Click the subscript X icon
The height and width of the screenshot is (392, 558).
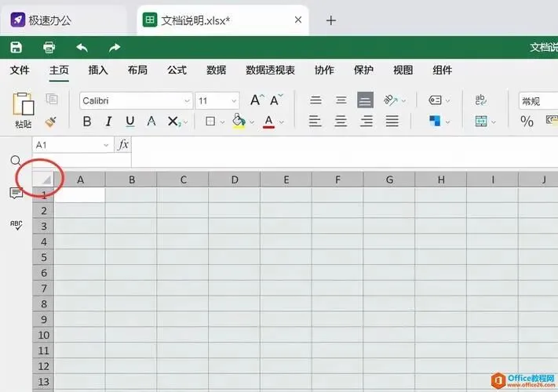pyautogui.click(x=174, y=122)
